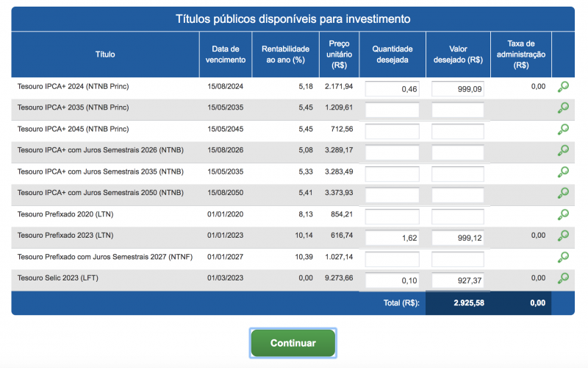Click the 'Data de vencimento' column header
This screenshot has height=368, width=588.
tap(226, 54)
